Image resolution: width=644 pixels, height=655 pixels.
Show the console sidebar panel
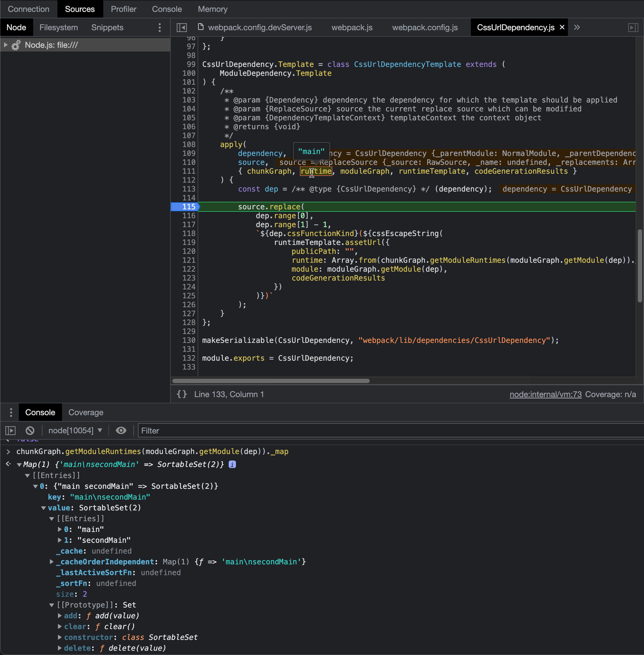click(x=11, y=430)
